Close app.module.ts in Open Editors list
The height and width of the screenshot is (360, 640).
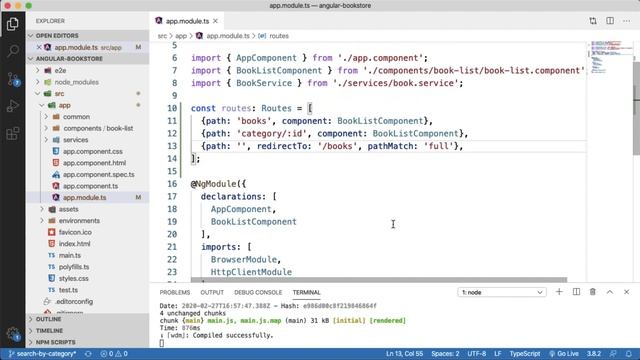tap(39, 47)
